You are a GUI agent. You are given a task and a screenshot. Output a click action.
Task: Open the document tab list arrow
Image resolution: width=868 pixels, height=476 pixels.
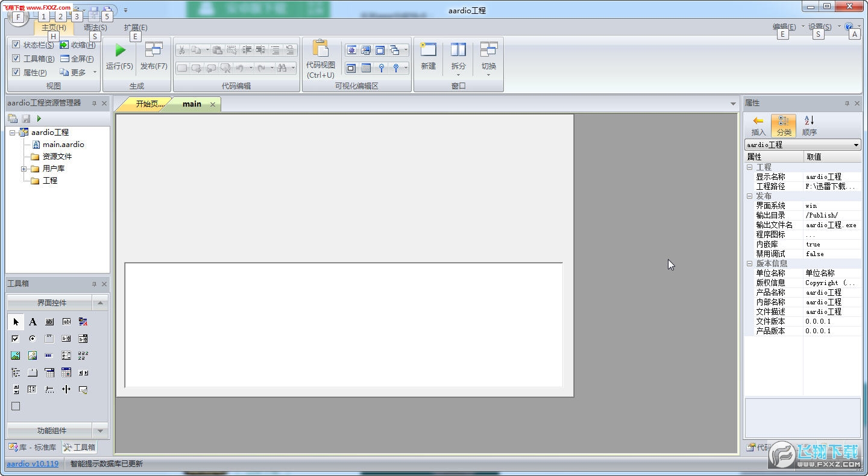tap(733, 104)
